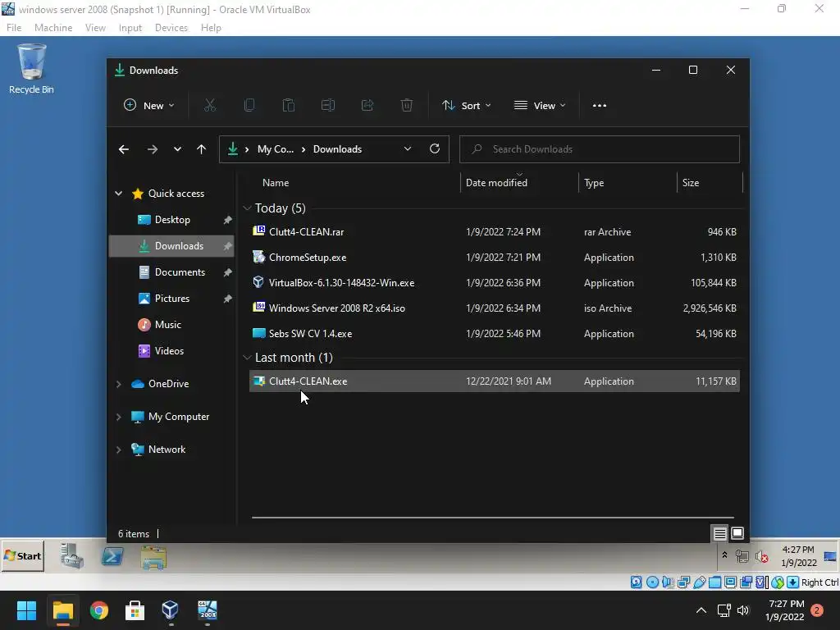Select the Clutt4-CLEAN.rar file
Screen dimensions: 840x630
pyautogui.click(x=495, y=232)
